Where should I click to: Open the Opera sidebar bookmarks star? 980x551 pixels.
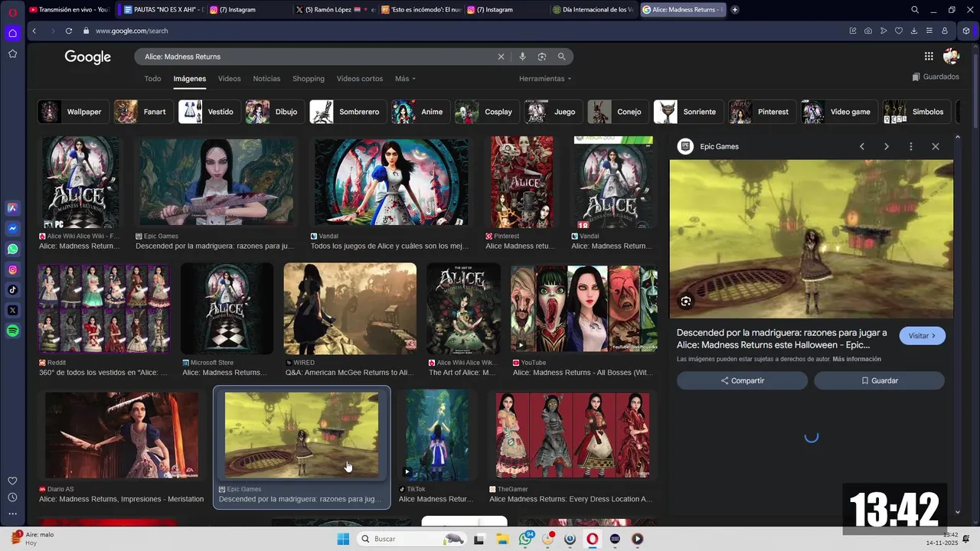13,54
